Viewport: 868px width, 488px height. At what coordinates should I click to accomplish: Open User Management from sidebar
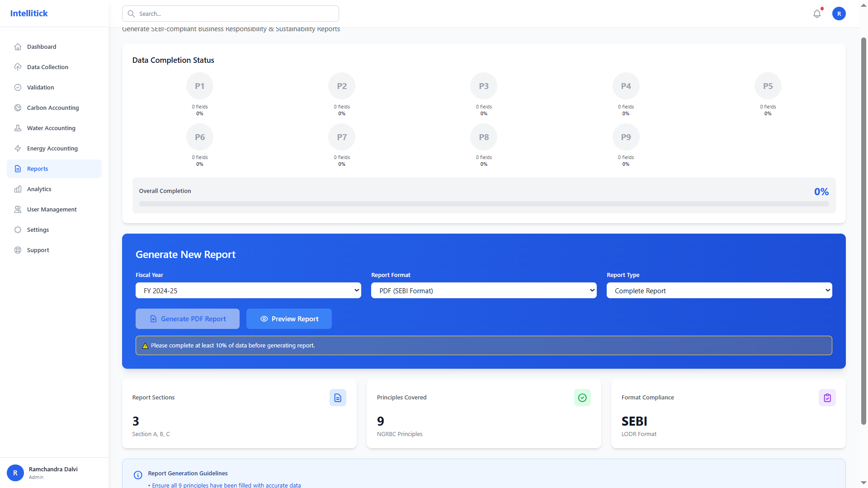[18, 209]
